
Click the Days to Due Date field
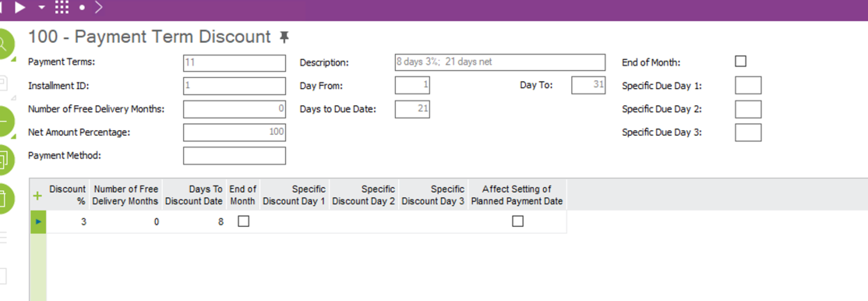coord(412,109)
